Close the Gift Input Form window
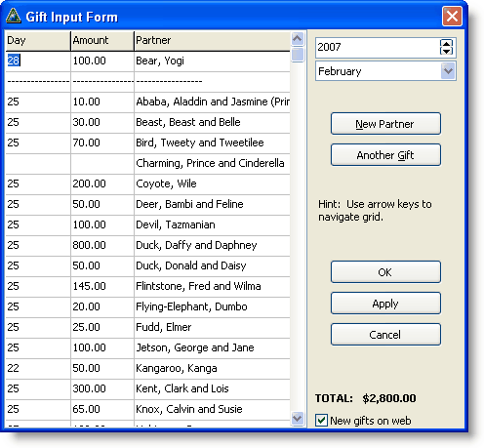 452,16
